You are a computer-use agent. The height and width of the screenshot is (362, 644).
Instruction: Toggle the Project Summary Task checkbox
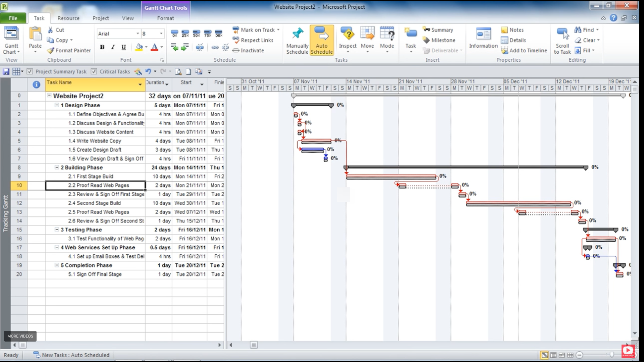(x=30, y=71)
